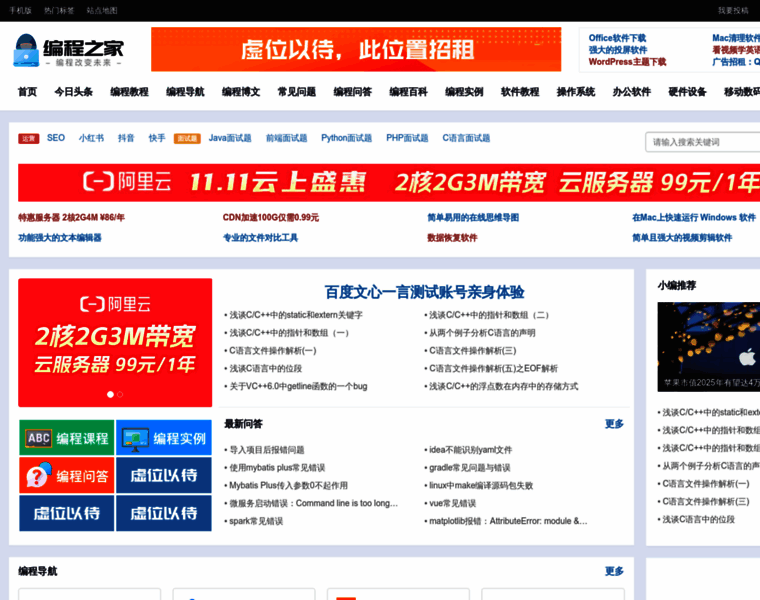Open 软件教程 navigation item
This screenshot has width=760, height=600.
pos(520,92)
